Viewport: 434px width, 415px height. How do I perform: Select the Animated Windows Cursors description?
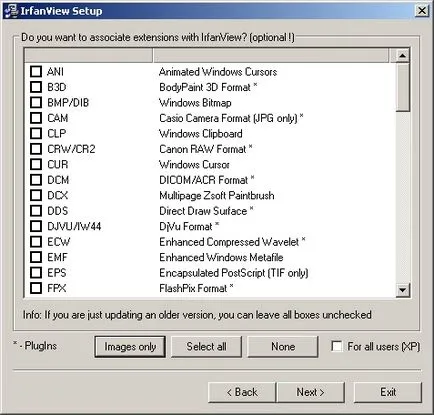tap(218, 72)
